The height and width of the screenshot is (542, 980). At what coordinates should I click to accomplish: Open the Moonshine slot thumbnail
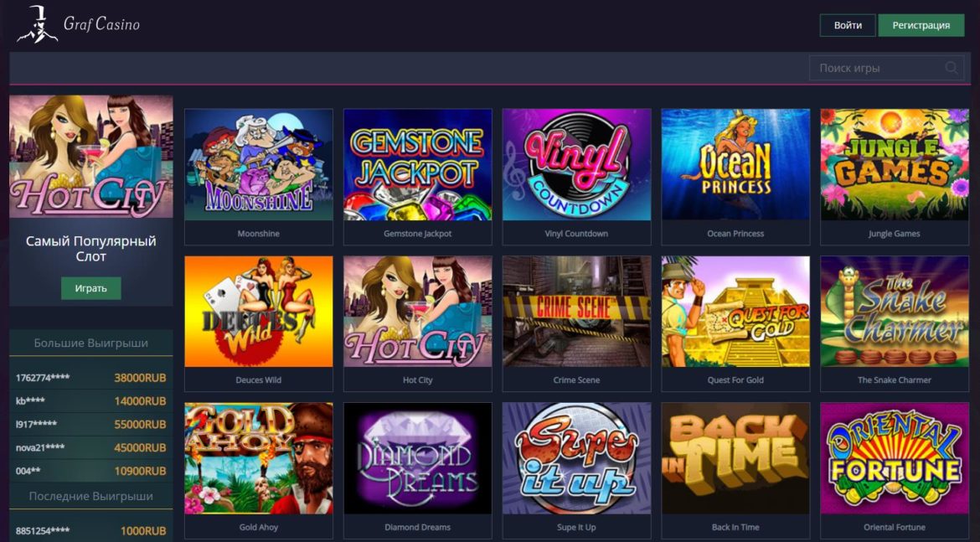259,164
